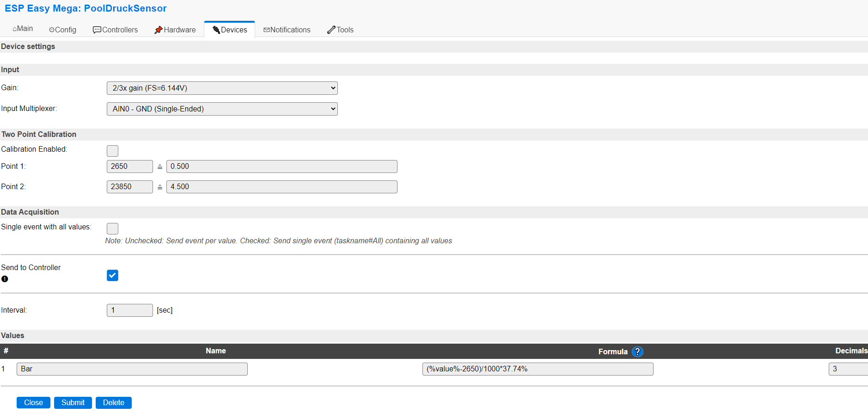
Task: Open the Formula help question mark icon
Action: click(x=637, y=352)
